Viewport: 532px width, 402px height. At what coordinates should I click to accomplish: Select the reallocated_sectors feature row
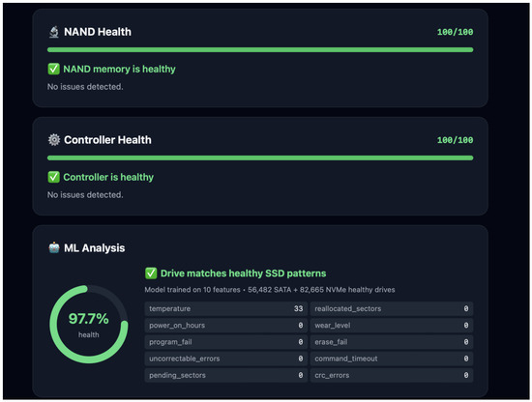392,309
